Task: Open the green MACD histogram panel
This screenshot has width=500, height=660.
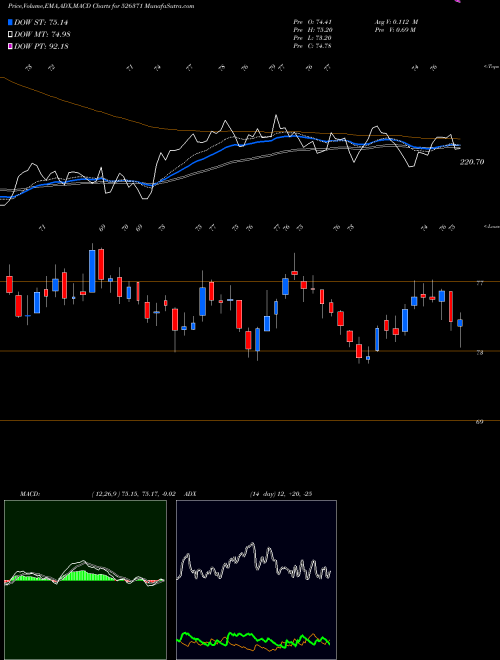Action: pyautogui.click(x=85, y=580)
